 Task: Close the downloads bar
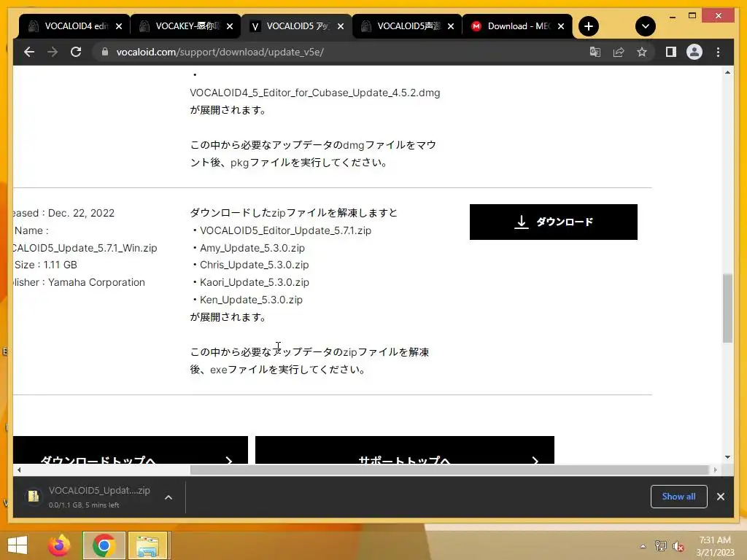tap(720, 497)
